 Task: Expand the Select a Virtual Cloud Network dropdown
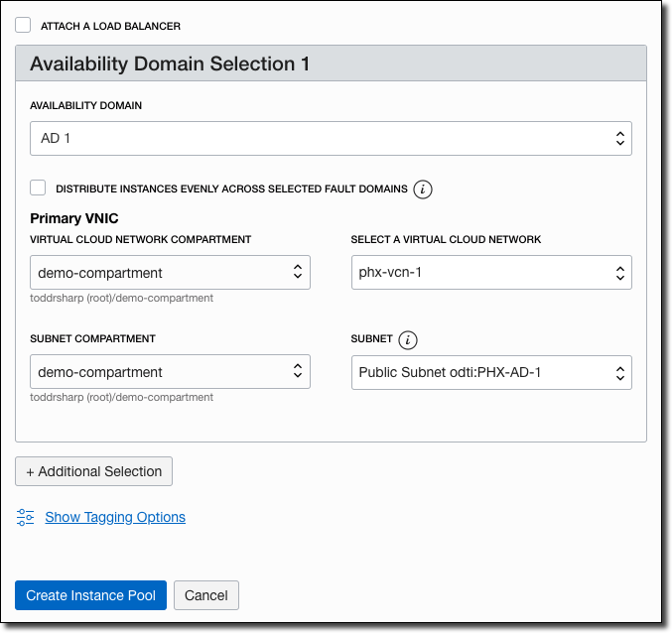coord(491,272)
